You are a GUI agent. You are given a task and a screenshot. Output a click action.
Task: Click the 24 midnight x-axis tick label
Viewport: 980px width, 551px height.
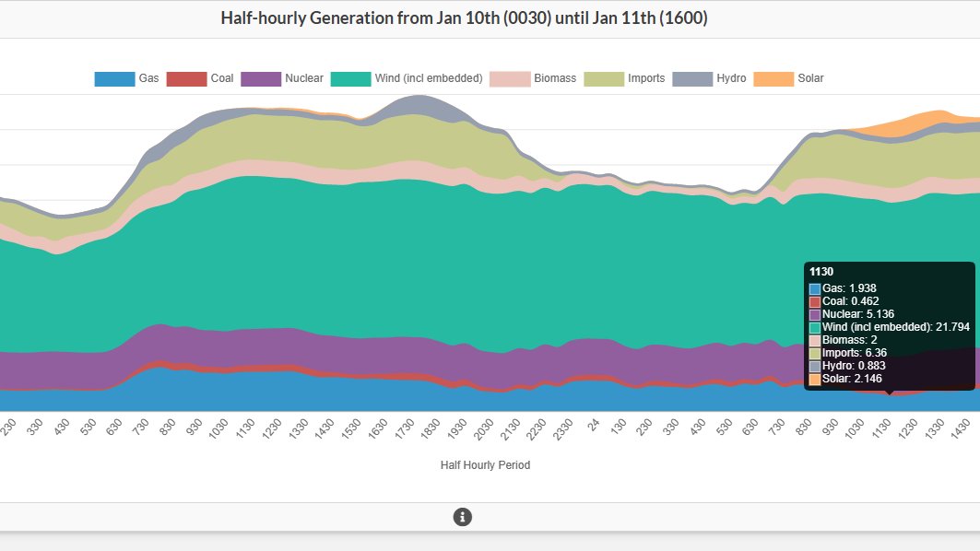point(593,425)
